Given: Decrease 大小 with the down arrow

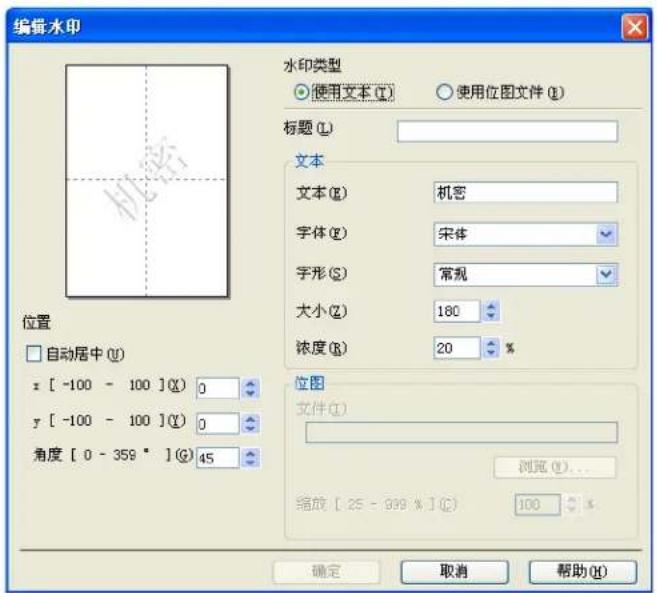Looking at the screenshot, I should coord(491,316).
